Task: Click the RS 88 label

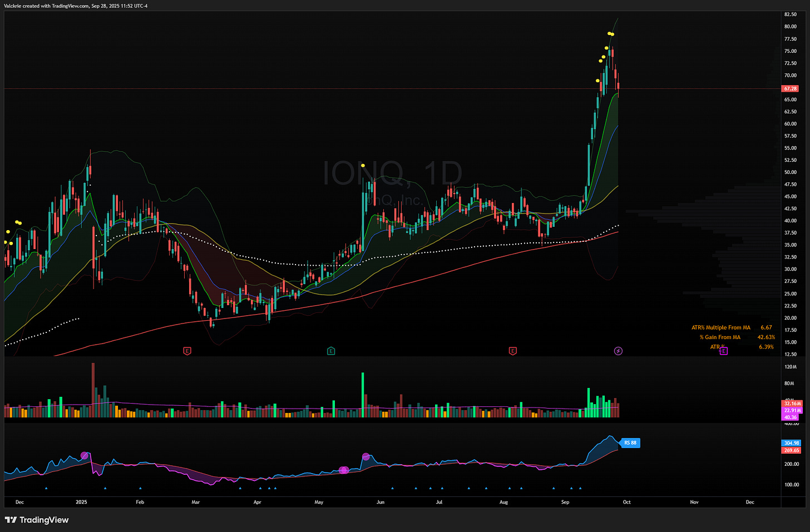Action: click(x=630, y=443)
